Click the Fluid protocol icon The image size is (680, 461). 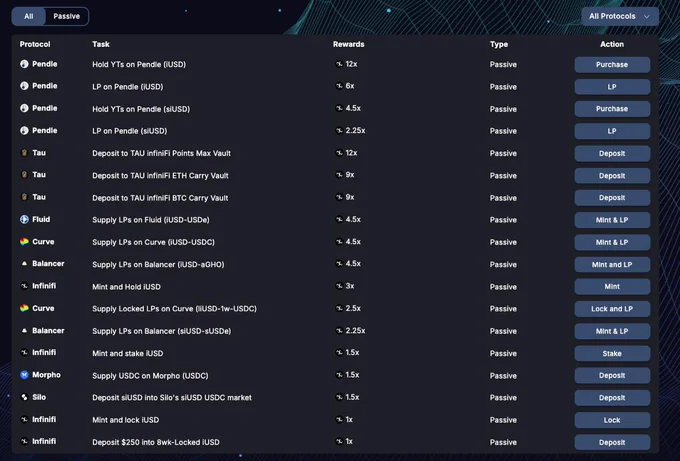(24, 219)
